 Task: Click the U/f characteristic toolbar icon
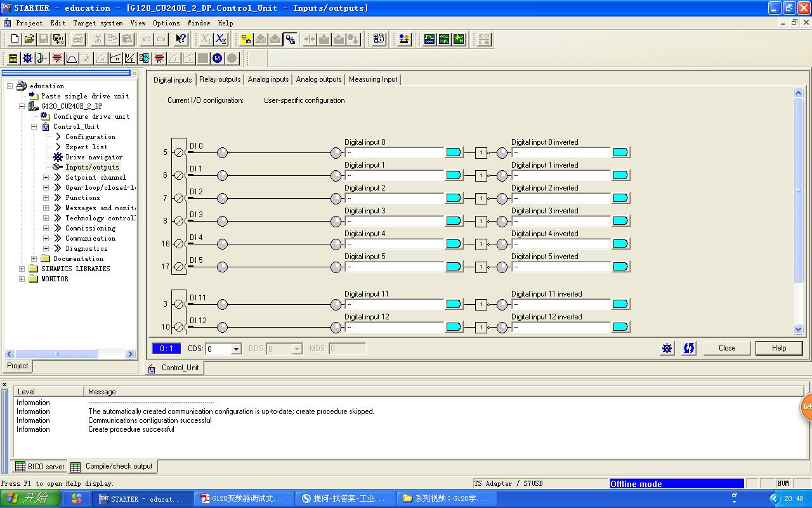130,58
